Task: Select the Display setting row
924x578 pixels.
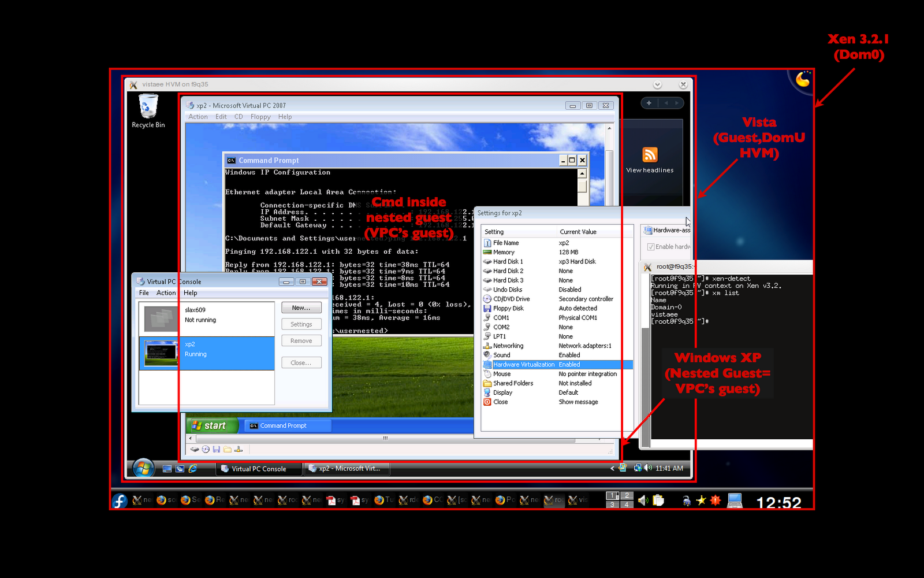Action: point(557,392)
